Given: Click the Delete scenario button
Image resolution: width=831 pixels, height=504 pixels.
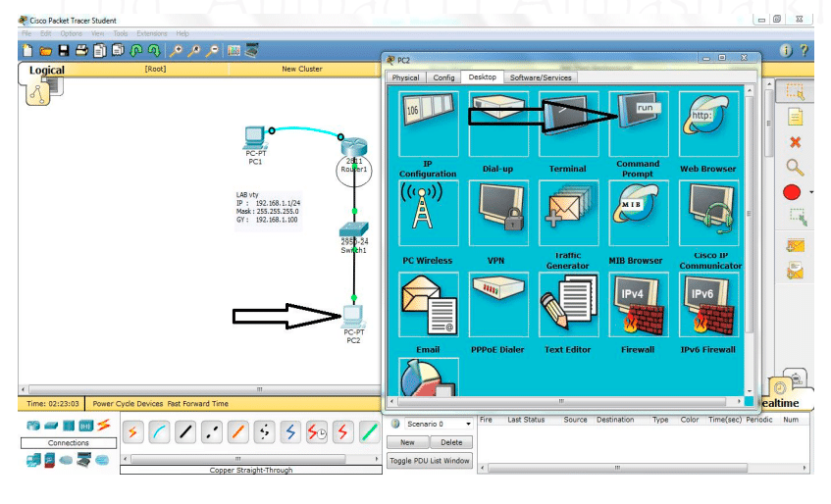Looking at the screenshot, I should coord(451,442).
